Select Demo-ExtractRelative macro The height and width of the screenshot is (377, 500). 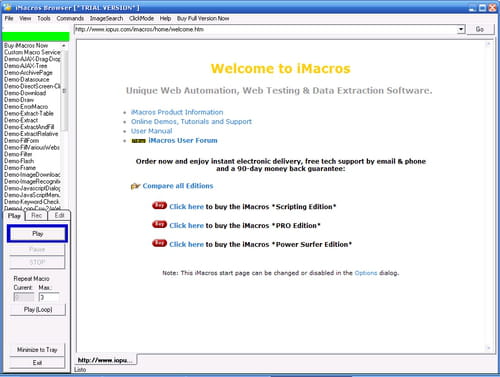[x=31, y=134]
